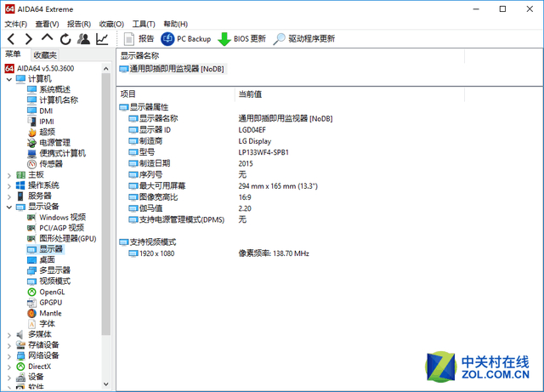Click 驱动程序更新 toolbar button
Screen dimensions: 544x392
(x=304, y=39)
